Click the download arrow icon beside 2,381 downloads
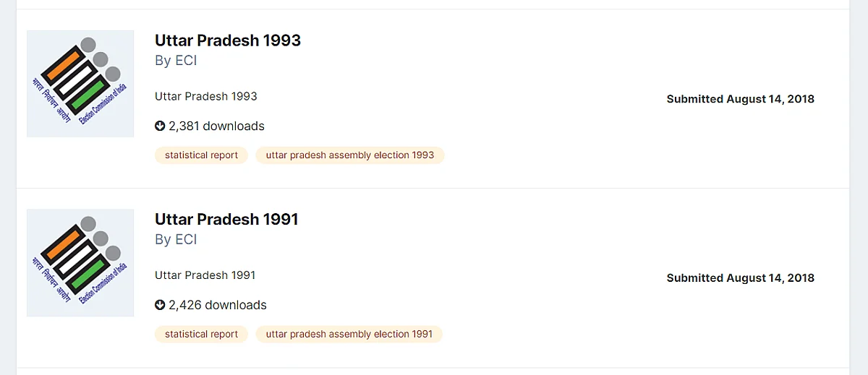The width and height of the screenshot is (868, 375). [160, 126]
